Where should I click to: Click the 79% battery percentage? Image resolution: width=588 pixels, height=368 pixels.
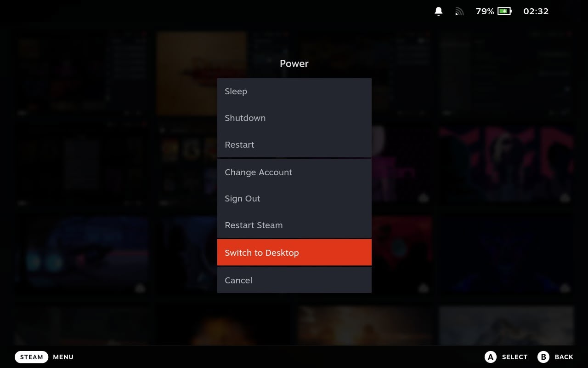pyautogui.click(x=485, y=11)
